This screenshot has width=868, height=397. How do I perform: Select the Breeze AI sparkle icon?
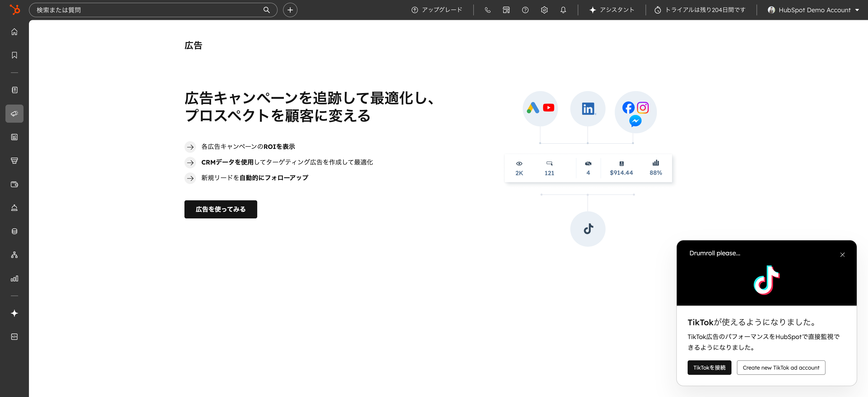pos(14,313)
